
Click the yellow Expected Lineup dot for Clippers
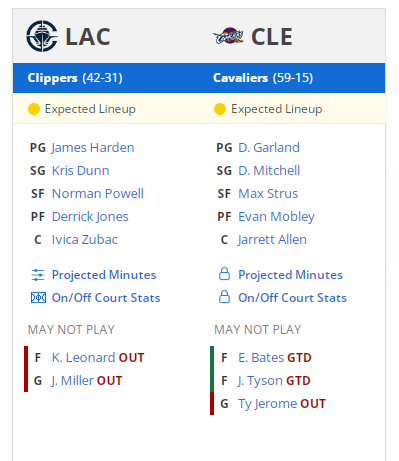34,109
